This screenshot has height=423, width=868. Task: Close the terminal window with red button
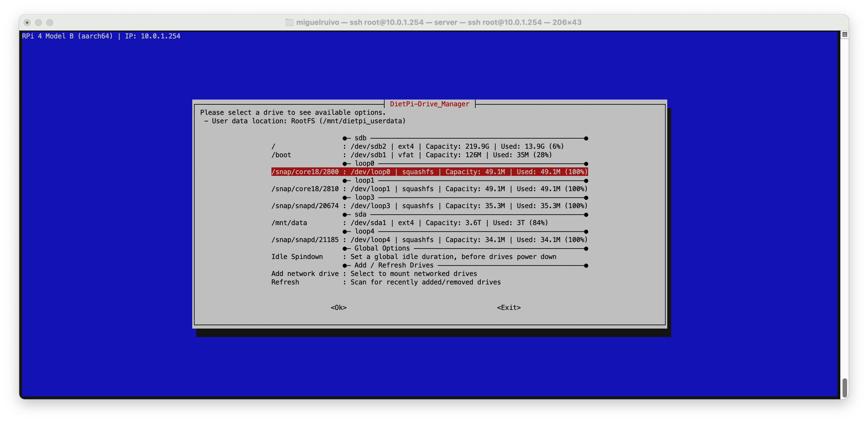coord(27,23)
